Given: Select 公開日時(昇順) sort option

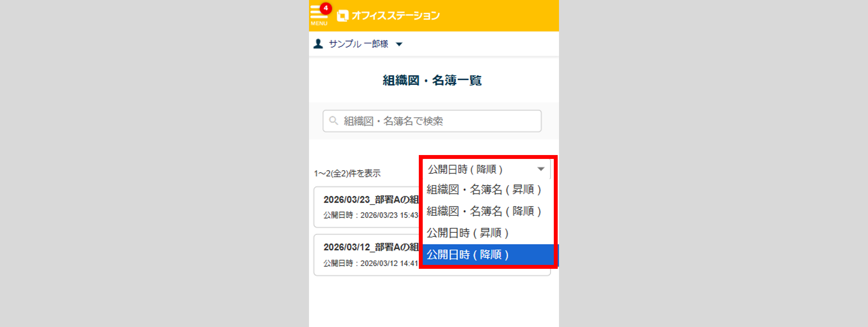Looking at the screenshot, I should (x=488, y=233).
